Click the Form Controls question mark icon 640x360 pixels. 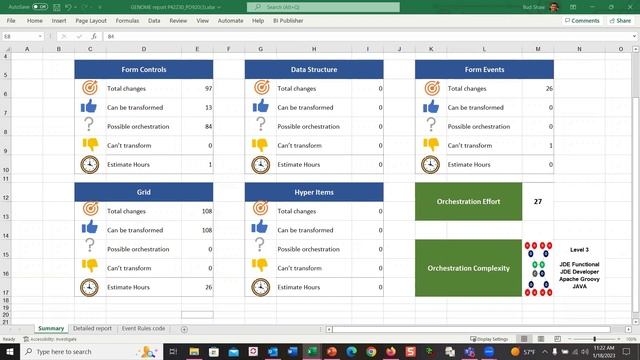[89, 124]
